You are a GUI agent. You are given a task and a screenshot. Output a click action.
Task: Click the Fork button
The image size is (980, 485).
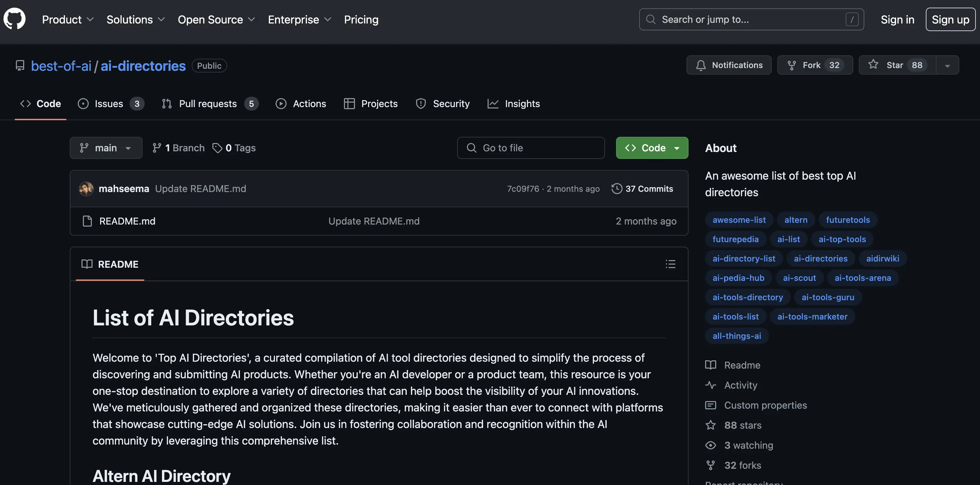(x=815, y=65)
